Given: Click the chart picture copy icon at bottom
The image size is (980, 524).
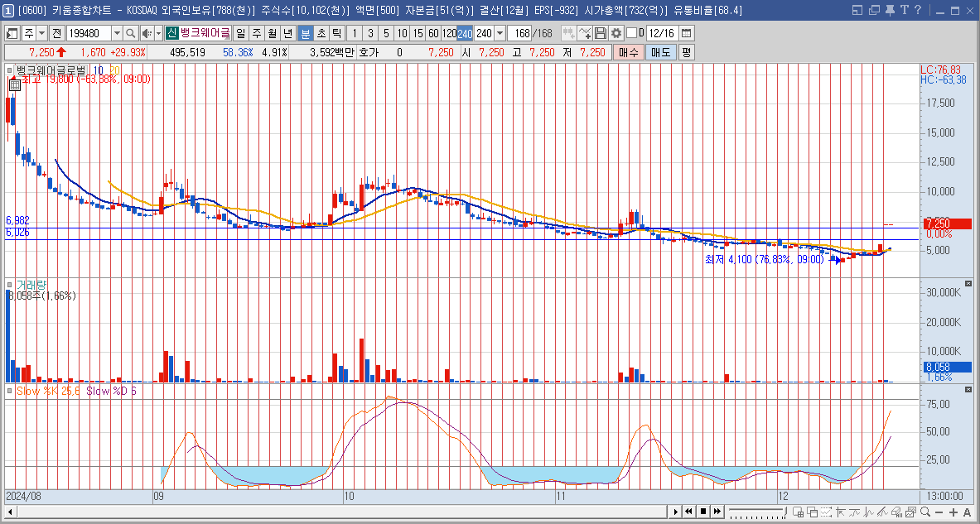Looking at the screenshot, I should pos(910,512).
